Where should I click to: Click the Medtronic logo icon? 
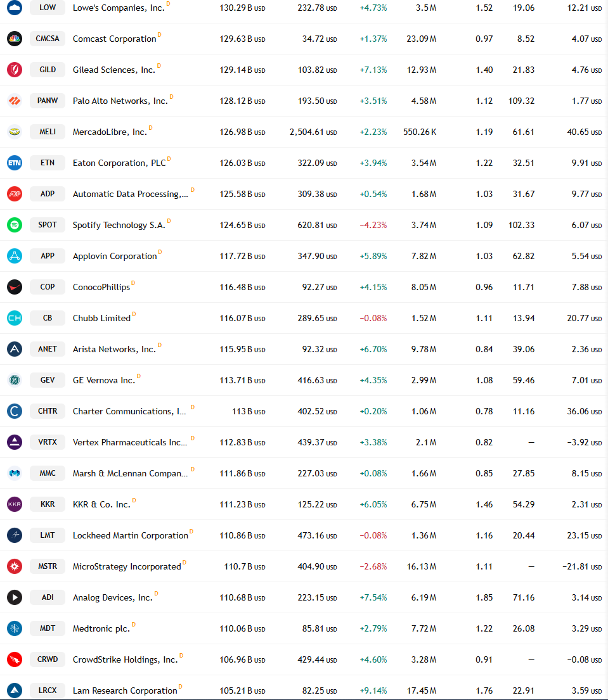coord(15,628)
